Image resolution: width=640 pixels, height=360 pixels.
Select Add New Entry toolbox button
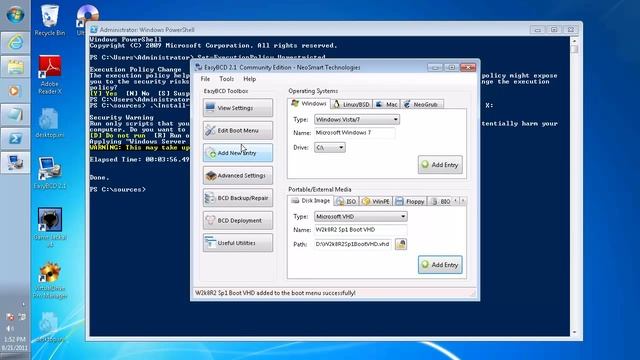238,153
